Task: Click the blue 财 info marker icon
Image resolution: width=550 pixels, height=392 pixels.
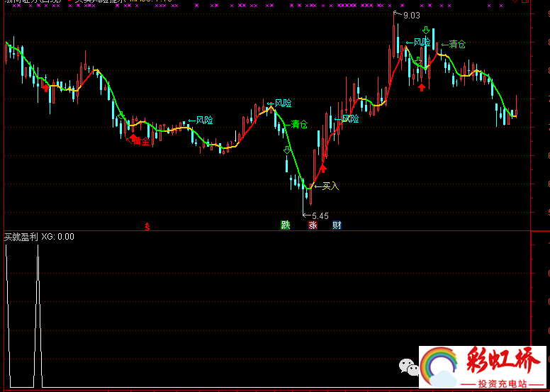Action: 337,225
